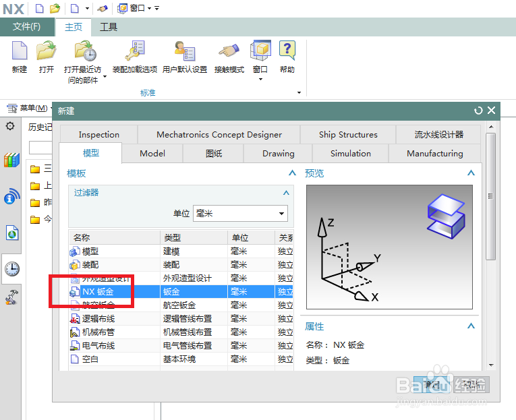Screen dimensions: 516x420
Task: Collapse the 模板 section
Action: pyautogui.click(x=292, y=173)
